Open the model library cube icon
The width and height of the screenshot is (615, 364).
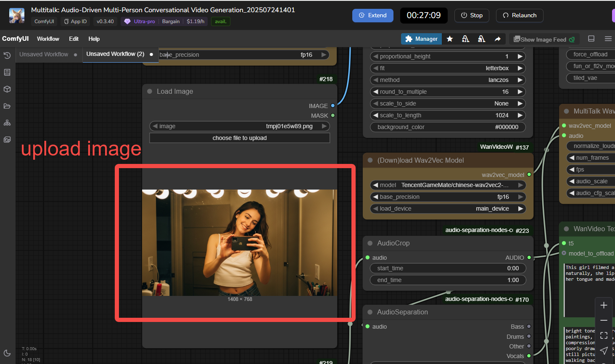pos(7,89)
